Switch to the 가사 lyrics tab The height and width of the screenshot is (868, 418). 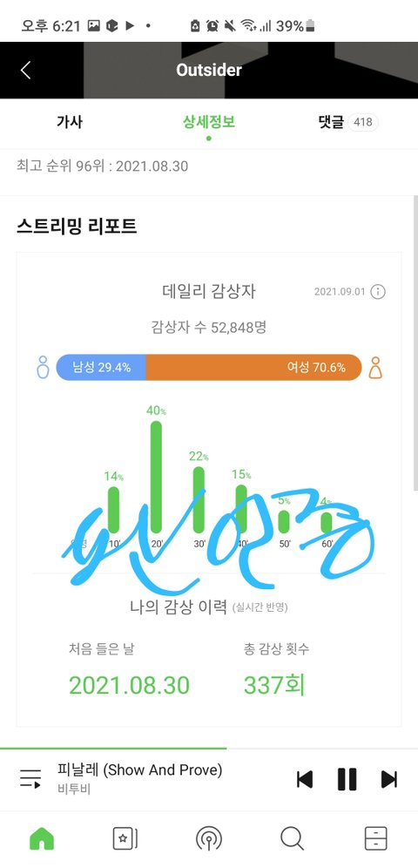tap(70, 122)
